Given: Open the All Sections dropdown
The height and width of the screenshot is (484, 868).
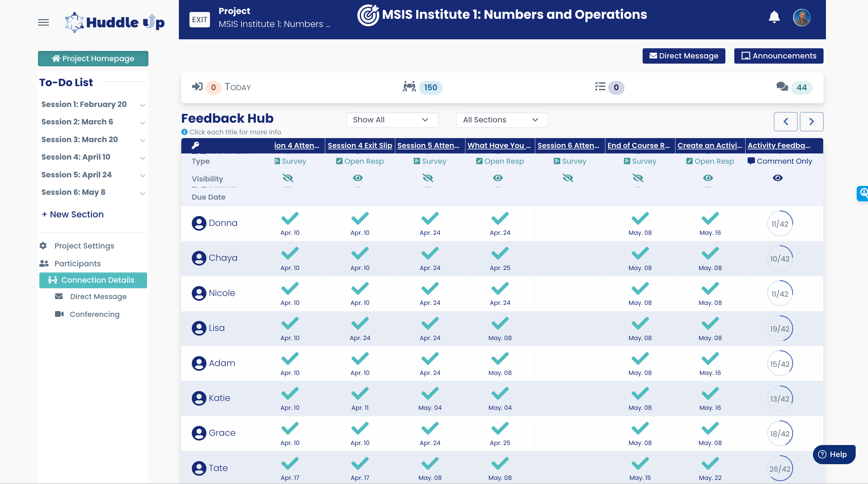Looking at the screenshot, I should (x=502, y=120).
